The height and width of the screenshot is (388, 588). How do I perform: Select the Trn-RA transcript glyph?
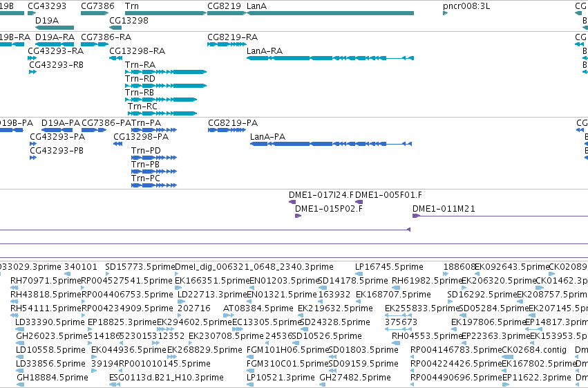(166, 72)
